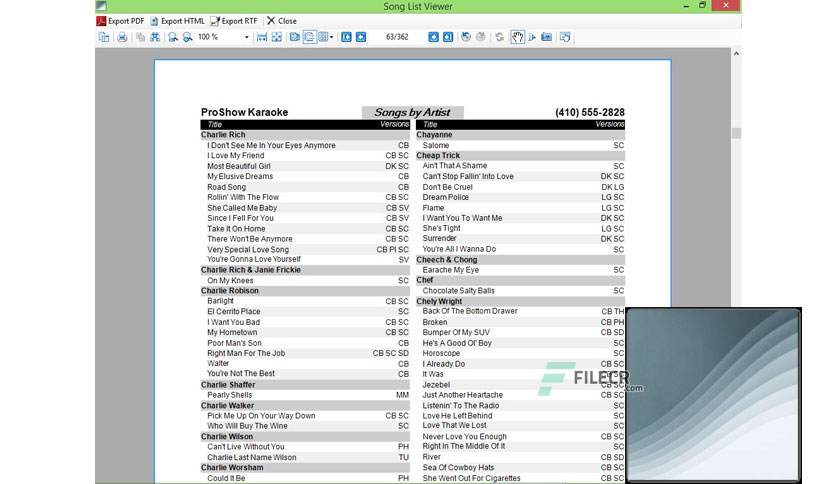Switch to continuous page view icon
Screen dimensions: 836x484
(x=309, y=37)
